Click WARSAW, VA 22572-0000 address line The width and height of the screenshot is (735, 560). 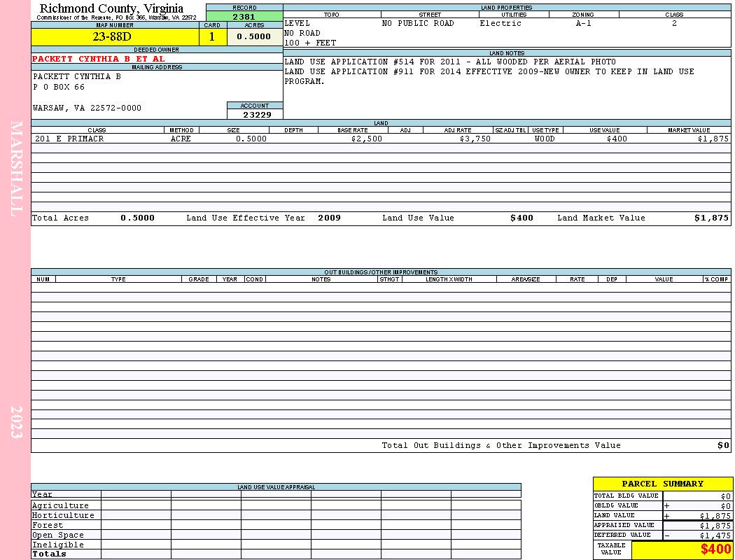[87, 108]
